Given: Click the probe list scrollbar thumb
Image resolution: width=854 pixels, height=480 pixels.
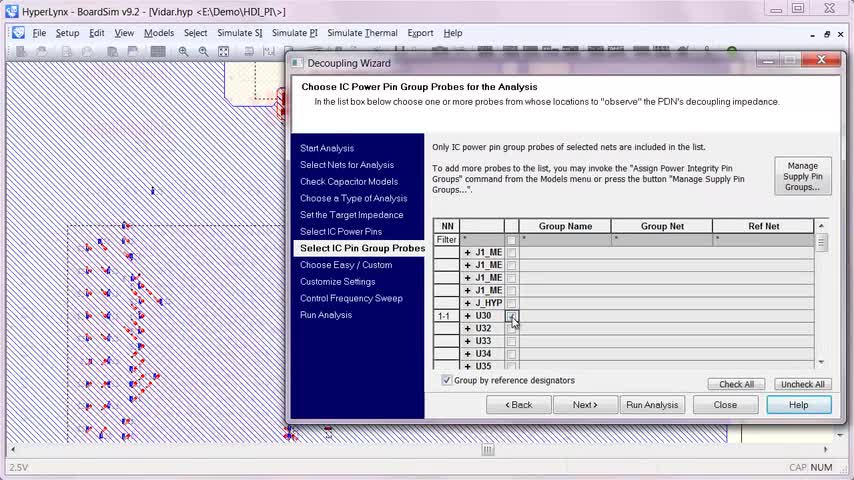Looking at the screenshot, I should (x=821, y=242).
